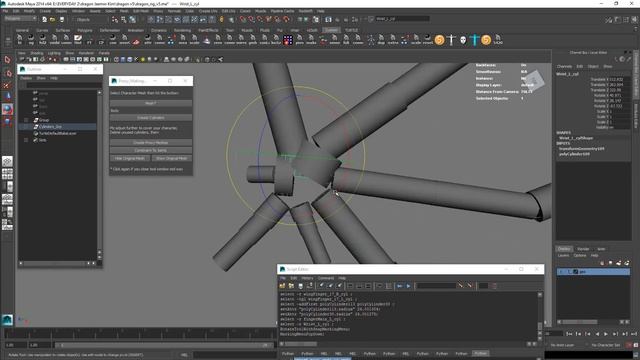Click the open scene folder icon
This screenshot has width=640, height=360.
(x=53, y=19)
